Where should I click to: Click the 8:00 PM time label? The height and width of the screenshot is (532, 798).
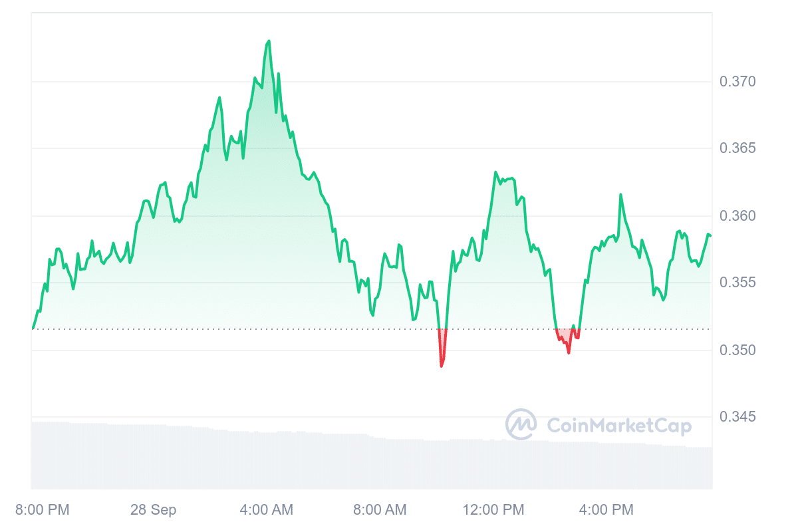42,510
